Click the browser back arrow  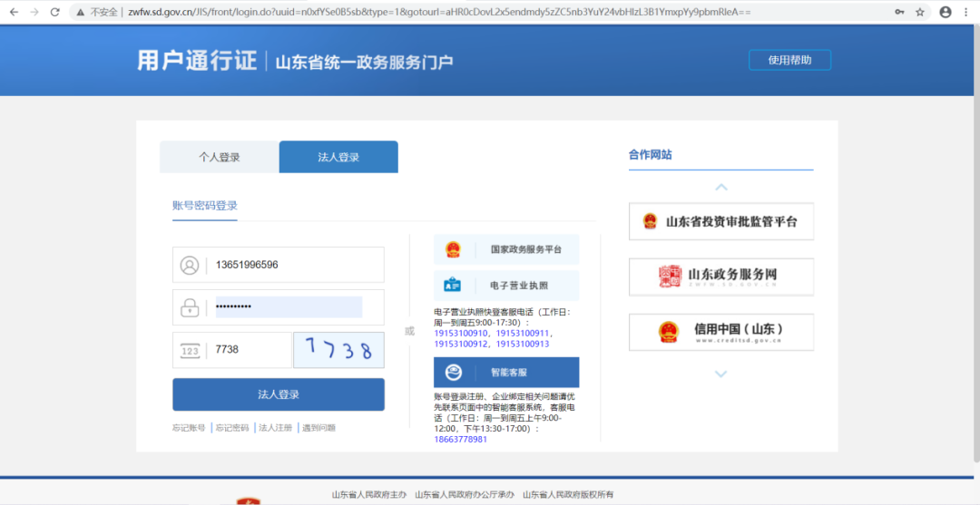(14, 12)
